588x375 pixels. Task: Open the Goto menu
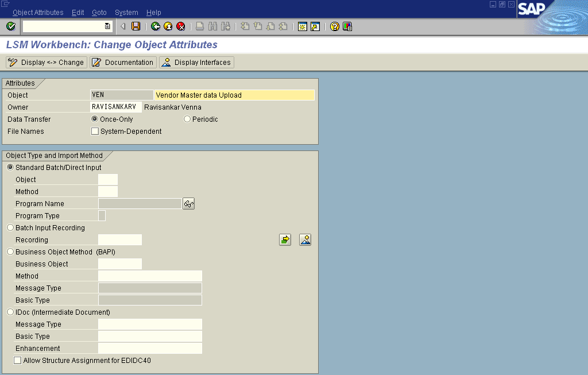99,13
